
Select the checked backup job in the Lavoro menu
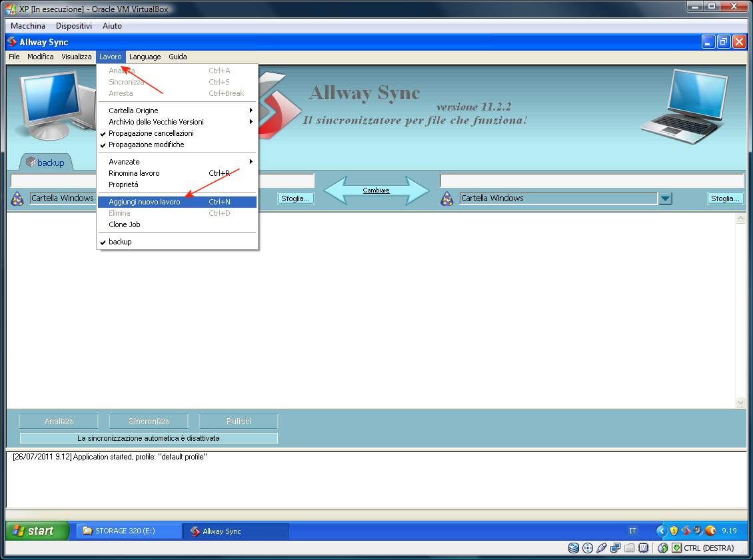pyautogui.click(x=177, y=242)
